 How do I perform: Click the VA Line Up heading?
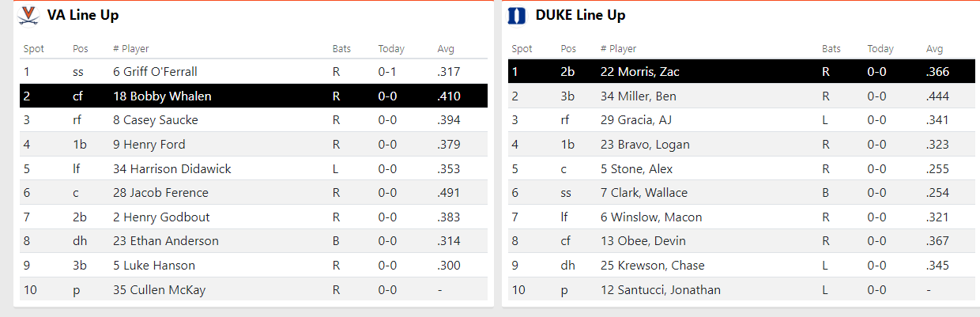(x=83, y=15)
